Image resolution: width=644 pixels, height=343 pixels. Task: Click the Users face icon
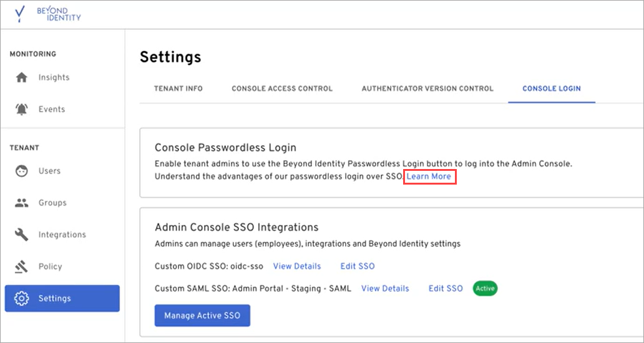(x=22, y=171)
